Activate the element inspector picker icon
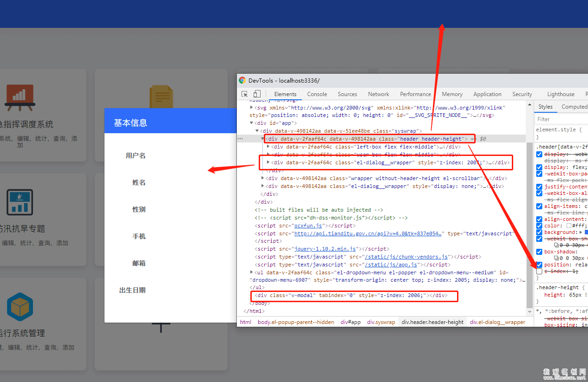Viewport: 588px width, 382px height. click(245, 94)
